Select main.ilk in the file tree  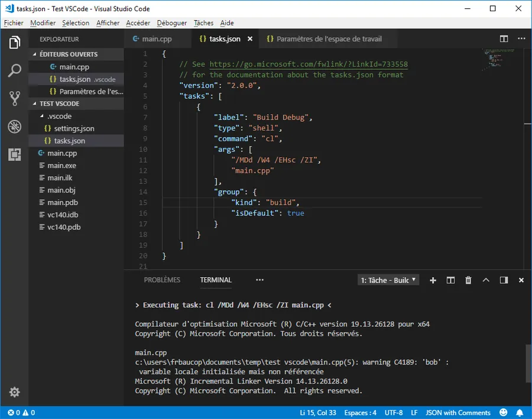tap(76, 178)
